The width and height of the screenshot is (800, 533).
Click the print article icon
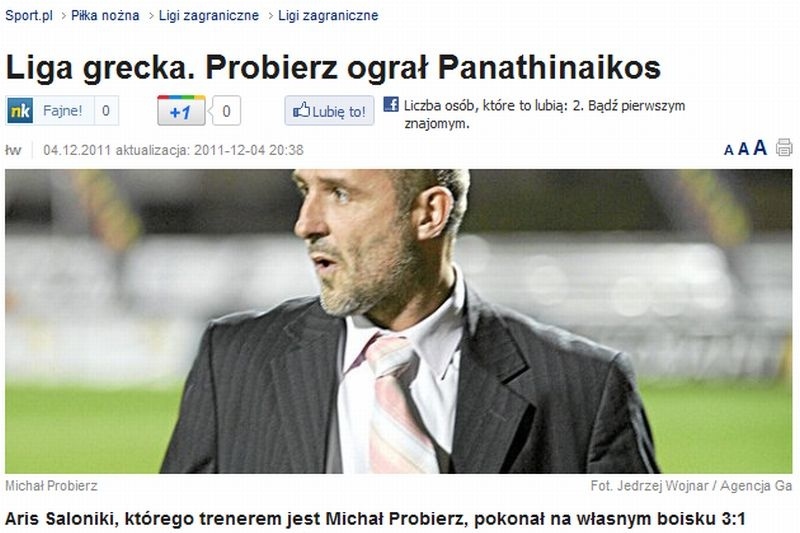point(784,147)
